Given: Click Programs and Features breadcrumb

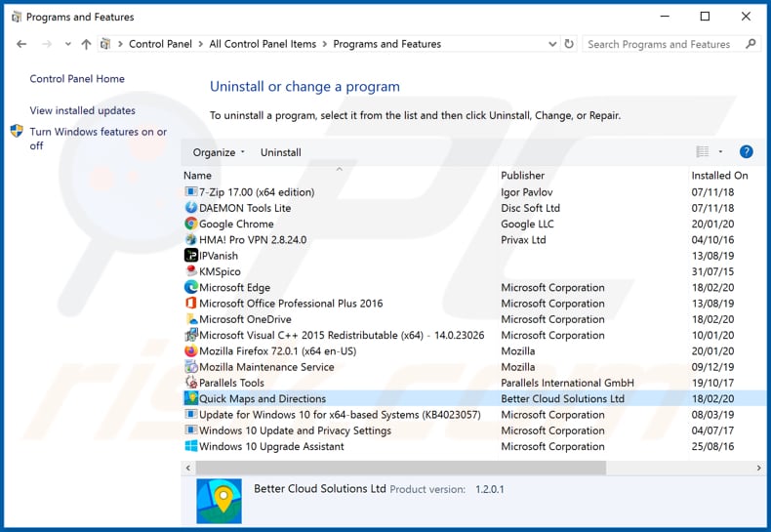Looking at the screenshot, I should coord(387,44).
